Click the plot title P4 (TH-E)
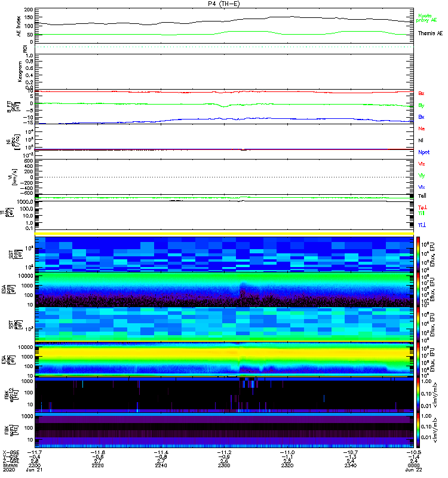 224,4
